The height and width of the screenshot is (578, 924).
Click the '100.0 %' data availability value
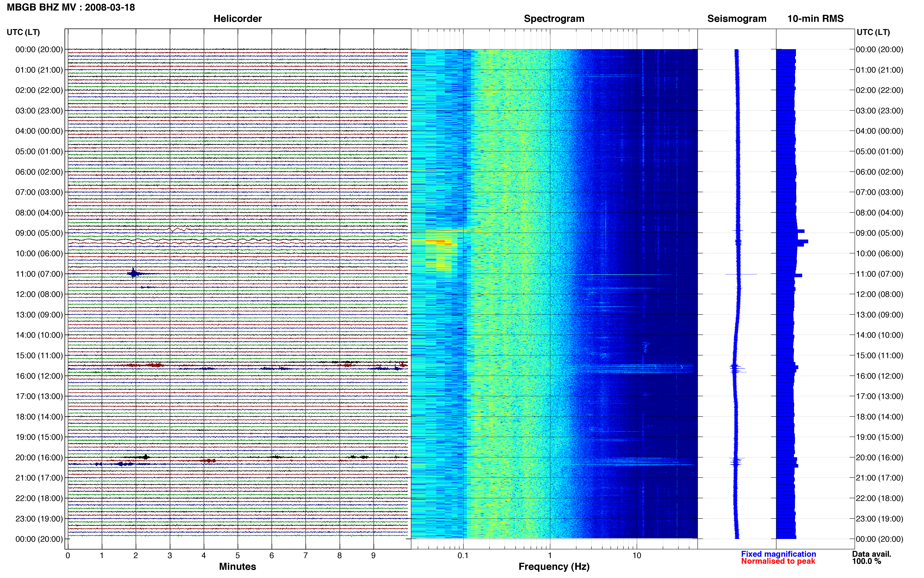click(867, 561)
